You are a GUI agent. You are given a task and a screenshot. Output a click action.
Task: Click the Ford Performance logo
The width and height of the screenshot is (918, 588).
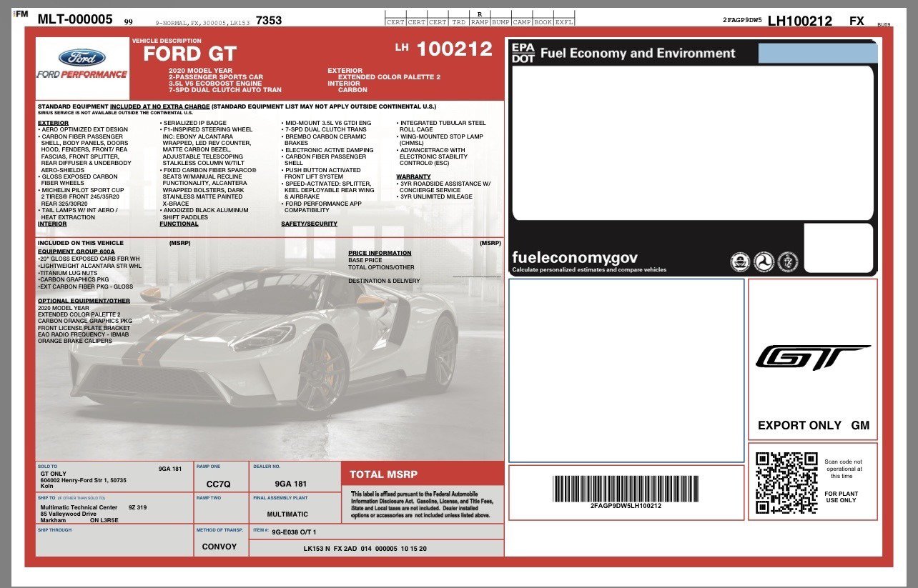coord(82,64)
